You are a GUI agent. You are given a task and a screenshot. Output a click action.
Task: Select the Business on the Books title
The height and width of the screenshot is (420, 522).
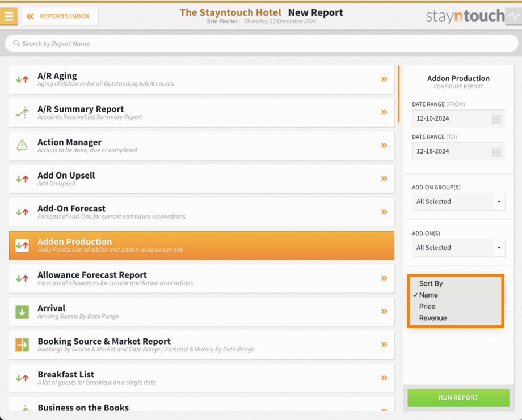tap(83, 408)
